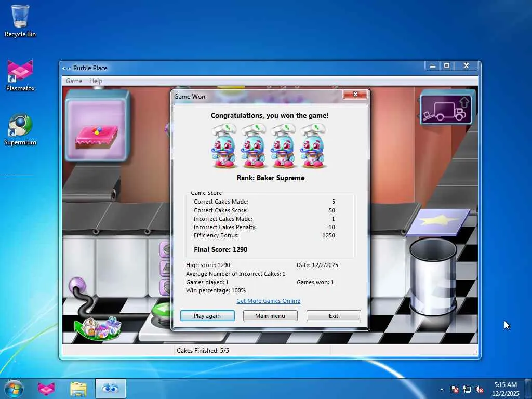532x399 pixels.
Task: Click the Cakes Finished: 5/5 status text
Action: [x=203, y=351]
